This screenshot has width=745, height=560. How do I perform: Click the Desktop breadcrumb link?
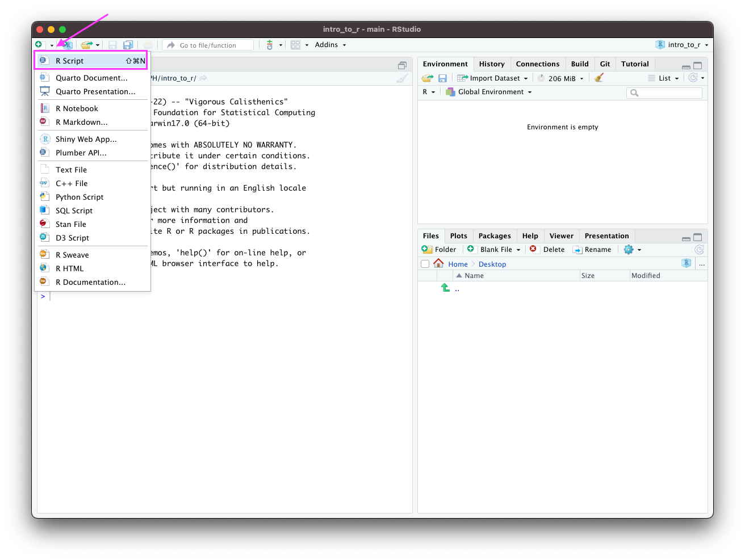click(492, 264)
